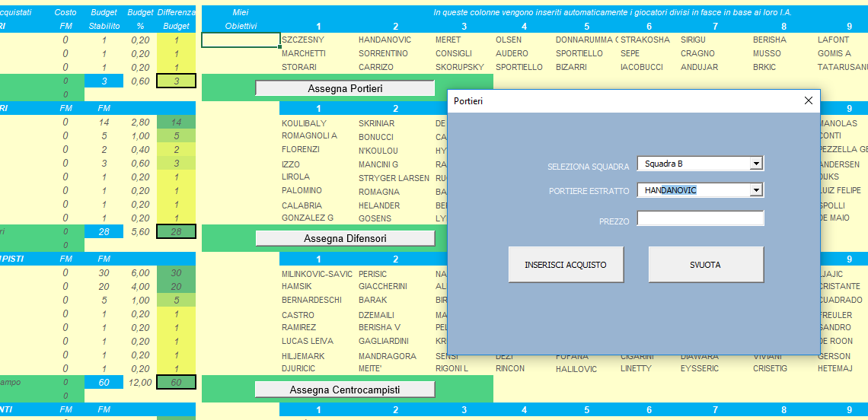Select the GOSENS cell

[375, 218]
